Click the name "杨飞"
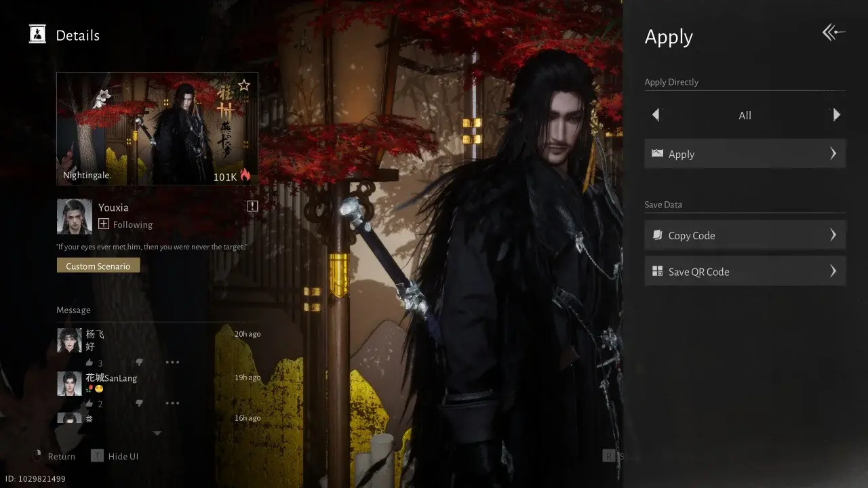 95,334
